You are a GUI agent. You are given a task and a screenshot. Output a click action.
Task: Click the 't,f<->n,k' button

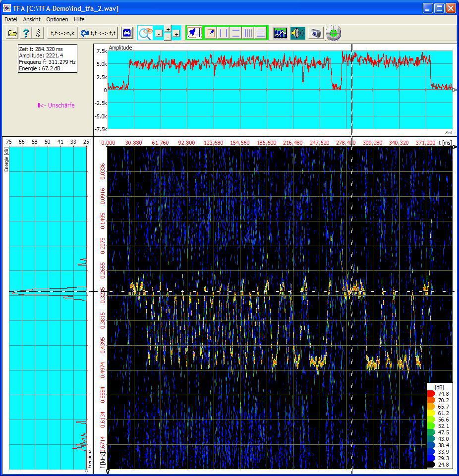point(62,33)
